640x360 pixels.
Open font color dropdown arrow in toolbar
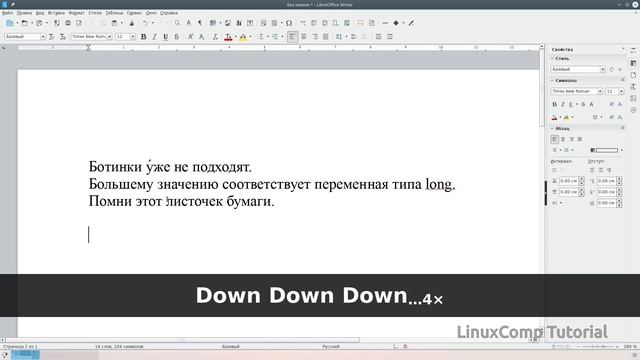click(x=236, y=37)
